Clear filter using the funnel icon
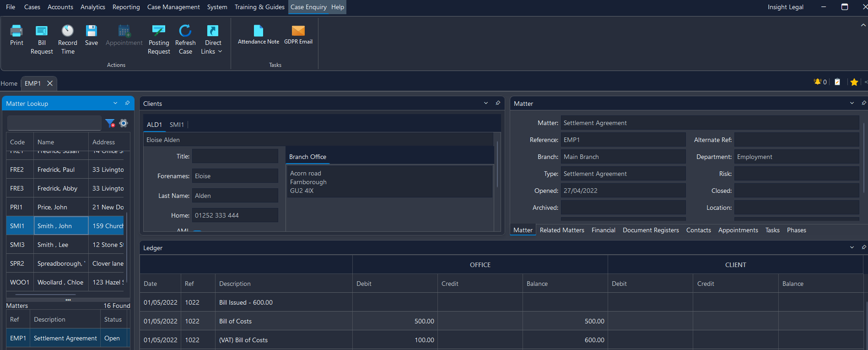The width and height of the screenshot is (868, 350). point(110,123)
